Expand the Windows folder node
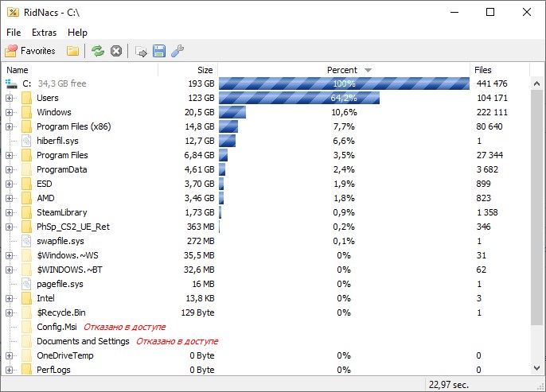The image size is (546, 392). [x=10, y=112]
